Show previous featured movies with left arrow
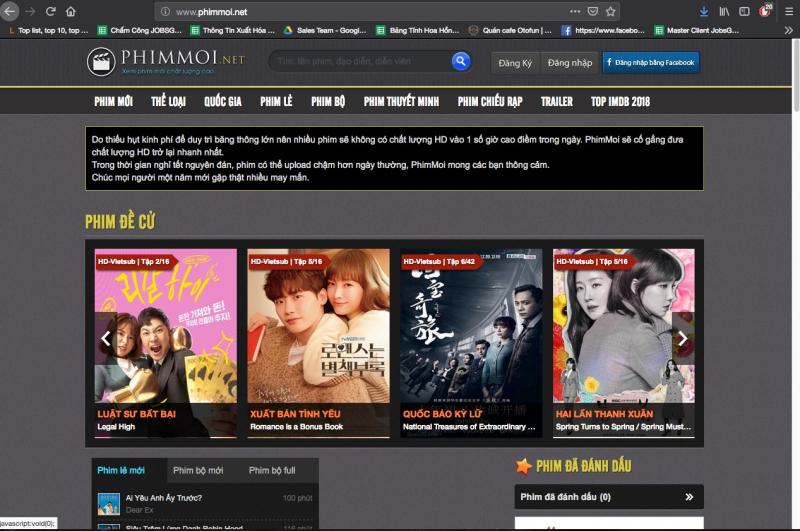Viewport: 800px width, 531px height. coord(106,339)
